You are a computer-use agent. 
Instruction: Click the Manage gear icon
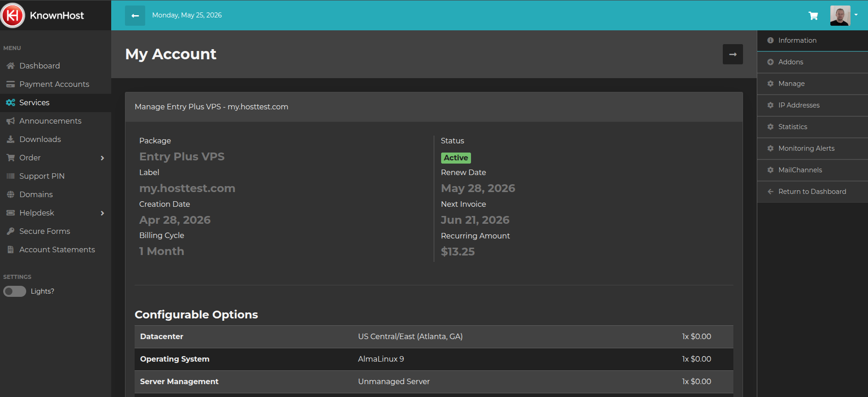click(771, 84)
